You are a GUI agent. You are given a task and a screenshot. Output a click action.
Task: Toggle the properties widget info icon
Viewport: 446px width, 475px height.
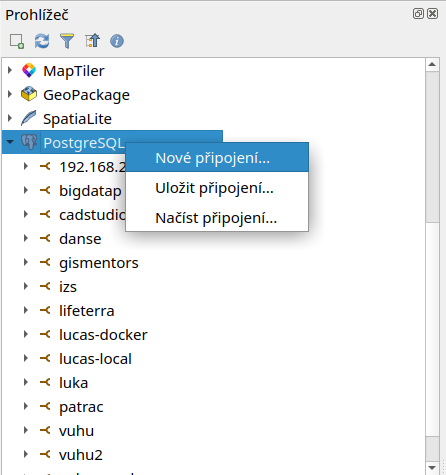coord(117,41)
